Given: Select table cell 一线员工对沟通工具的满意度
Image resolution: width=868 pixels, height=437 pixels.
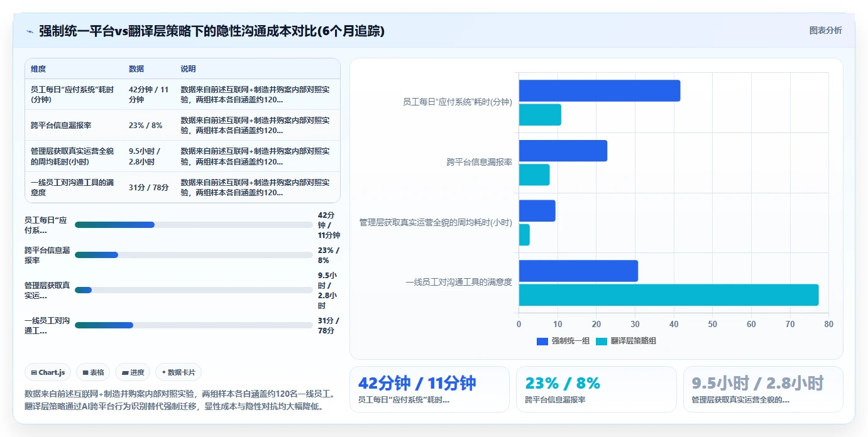Looking at the screenshot, I should pyautogui.click(x=74, y=187).
